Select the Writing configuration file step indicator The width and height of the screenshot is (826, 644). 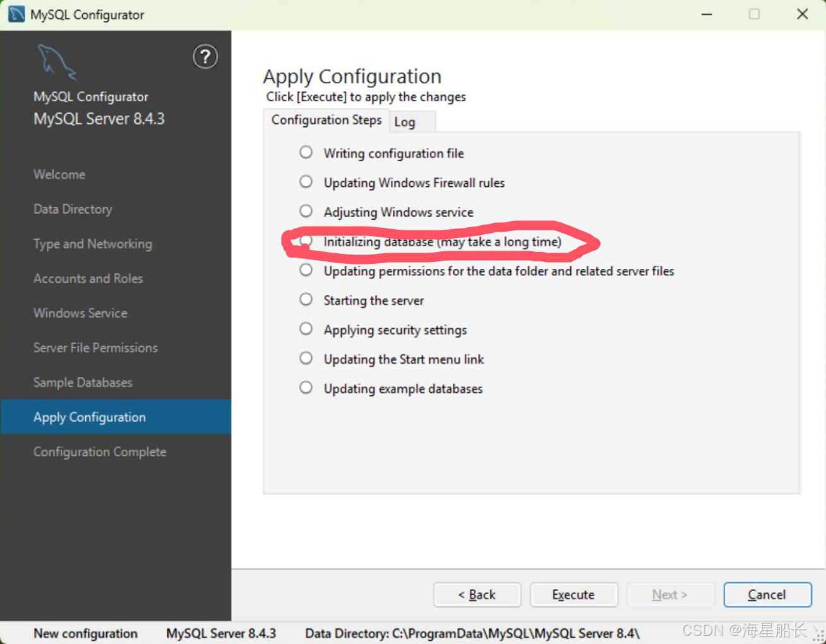[x=306, y=152]
